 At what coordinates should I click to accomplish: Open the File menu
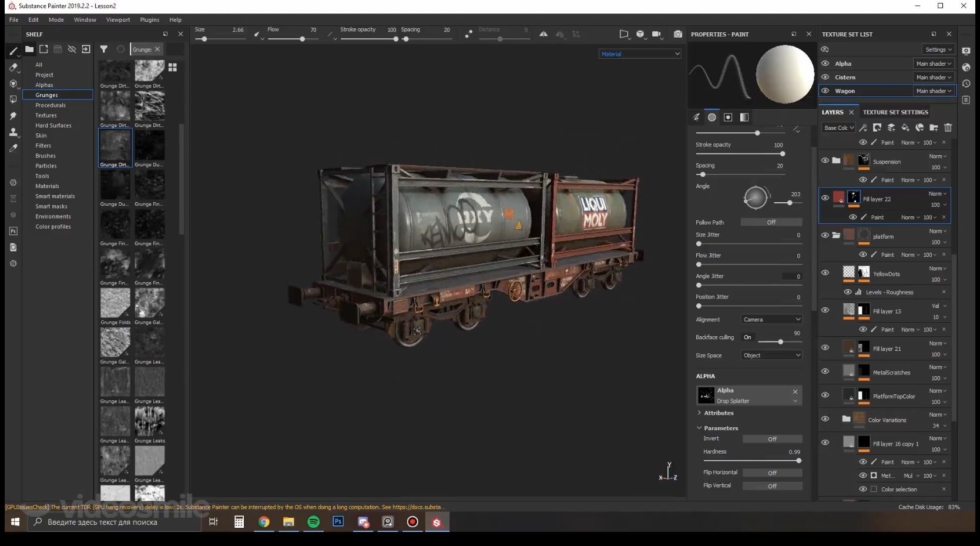[x=14, y=20]
